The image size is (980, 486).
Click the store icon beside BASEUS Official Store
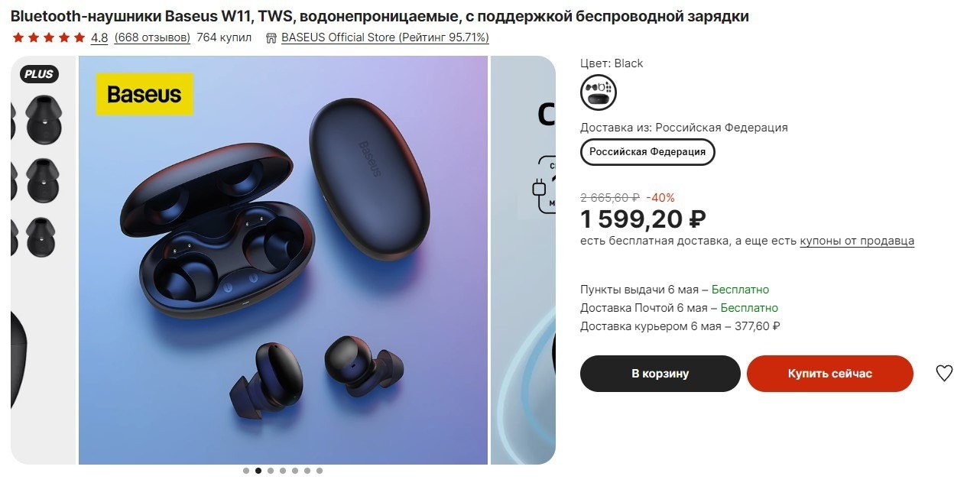pyautogui.click(x=271, y=37)
